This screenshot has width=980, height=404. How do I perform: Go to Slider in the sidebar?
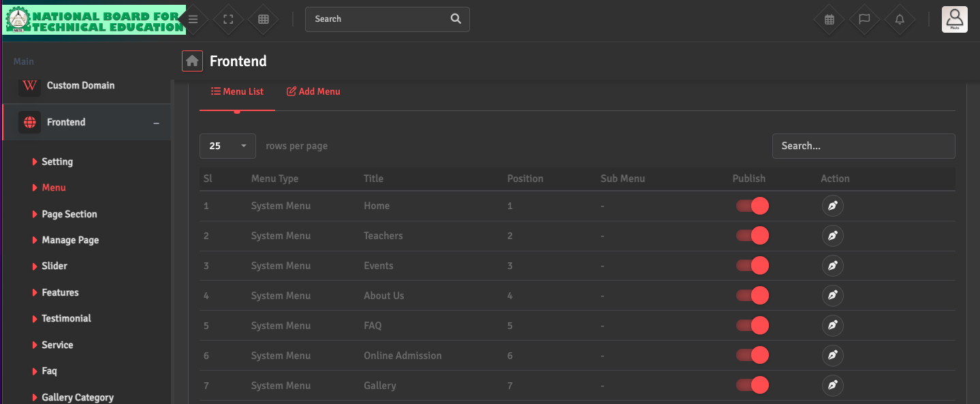(54, 266)
